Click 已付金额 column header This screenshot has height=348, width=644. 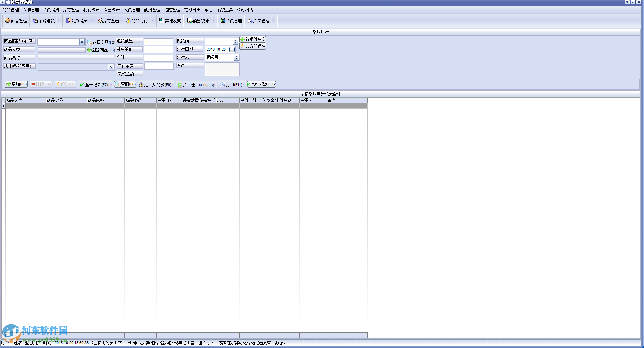[251, 100]
